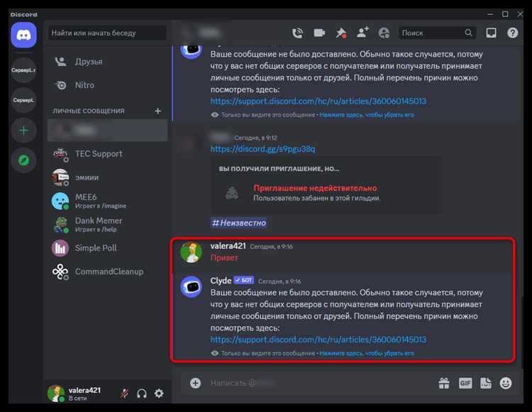
Task: Open TEC Support conversation
Action: pyautogui.click(x=108, y=154)
